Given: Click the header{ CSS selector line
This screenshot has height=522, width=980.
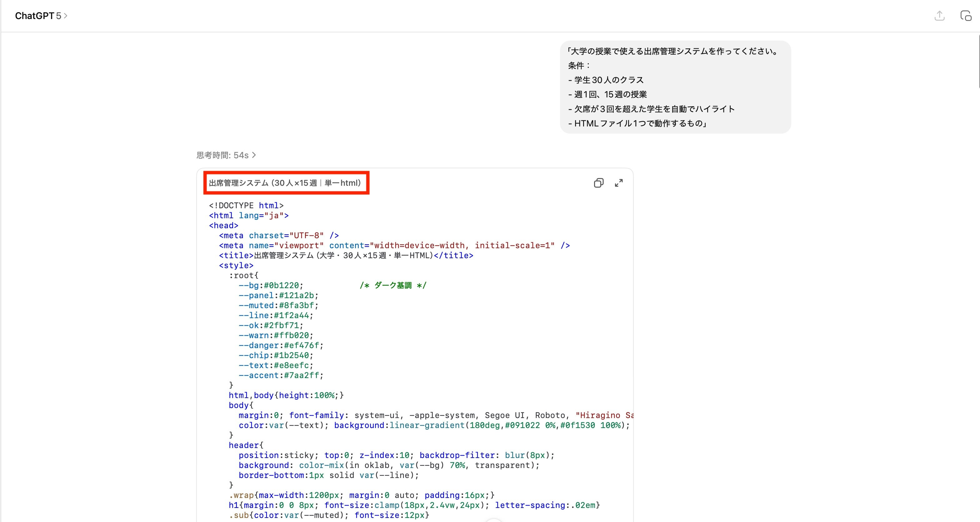Looking at the screenshot, I should [x=246, y=445].
